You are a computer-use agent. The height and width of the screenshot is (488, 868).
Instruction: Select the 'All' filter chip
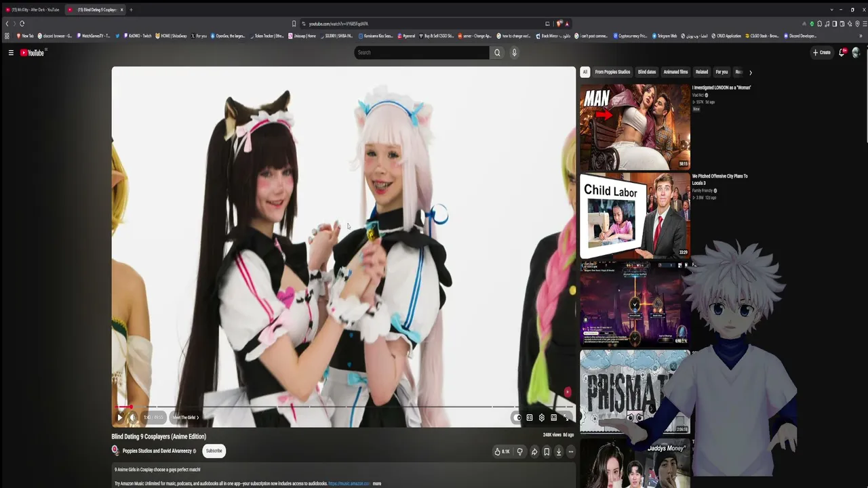tap(585, 72)
